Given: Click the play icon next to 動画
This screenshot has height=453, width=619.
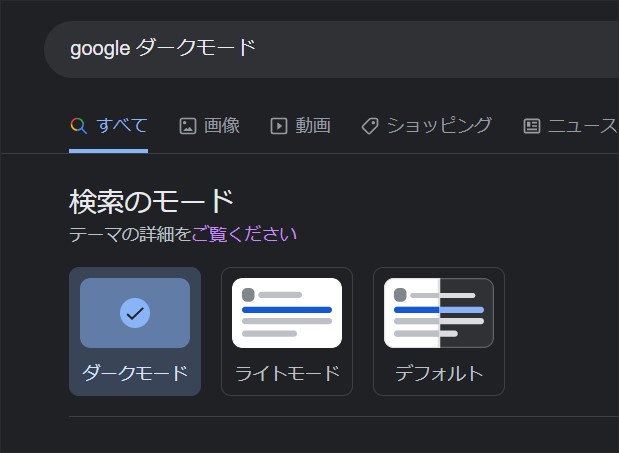Looking at the screenshot, I should pyautogui.click(x=279, y=126).
